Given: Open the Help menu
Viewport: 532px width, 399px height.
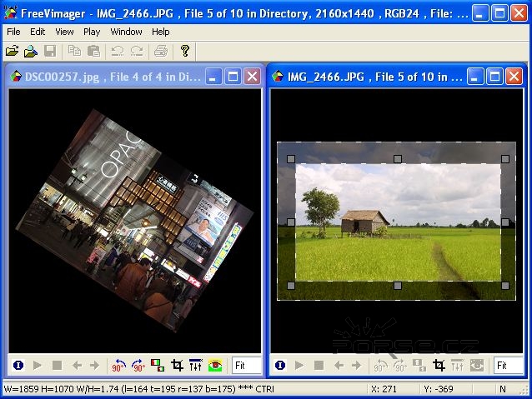Looking at the screenshot, I should click(160, 32).
